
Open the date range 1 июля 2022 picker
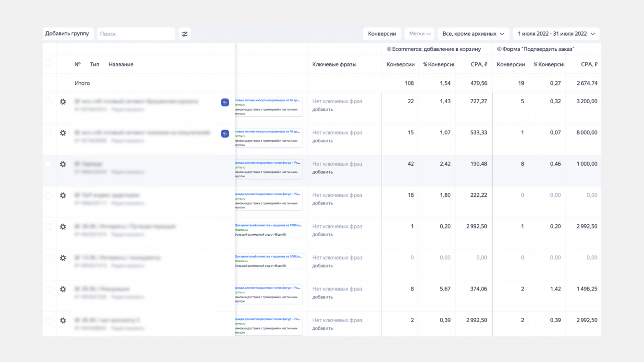(x=556, y=34)
